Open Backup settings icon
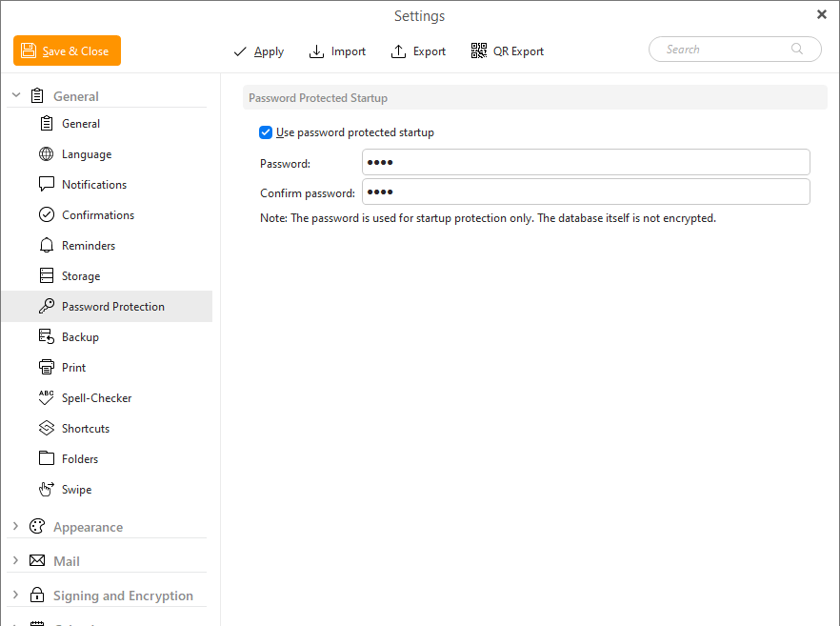Screen dimensions: 840x626 pos(46,336)
